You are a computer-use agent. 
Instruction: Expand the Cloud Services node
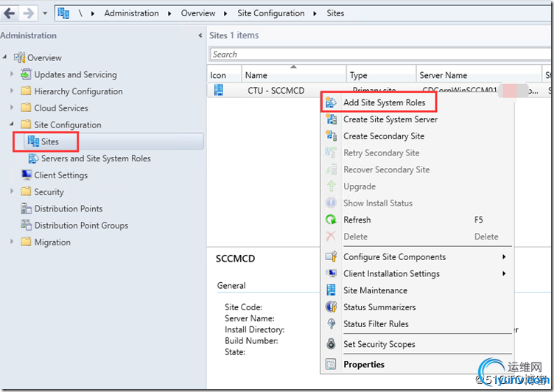coord(12,107)
